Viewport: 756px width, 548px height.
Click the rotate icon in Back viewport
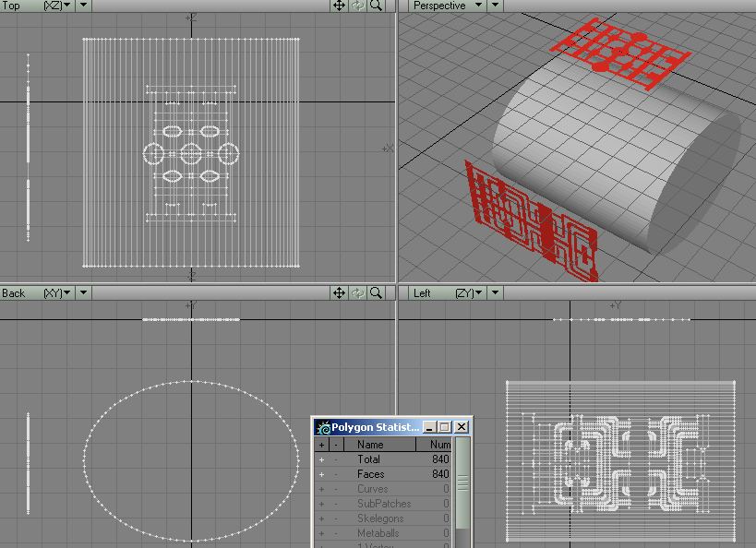pos(357,292)
